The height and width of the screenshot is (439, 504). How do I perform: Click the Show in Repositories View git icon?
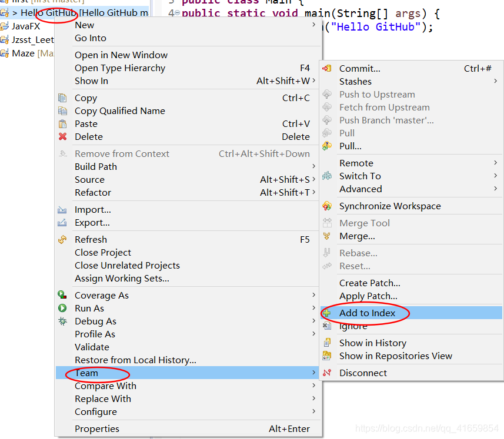[327, 356]
